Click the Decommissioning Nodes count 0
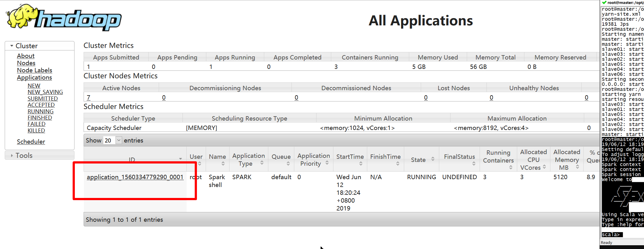This screenshot has width=644, height=249. (164, 97)
